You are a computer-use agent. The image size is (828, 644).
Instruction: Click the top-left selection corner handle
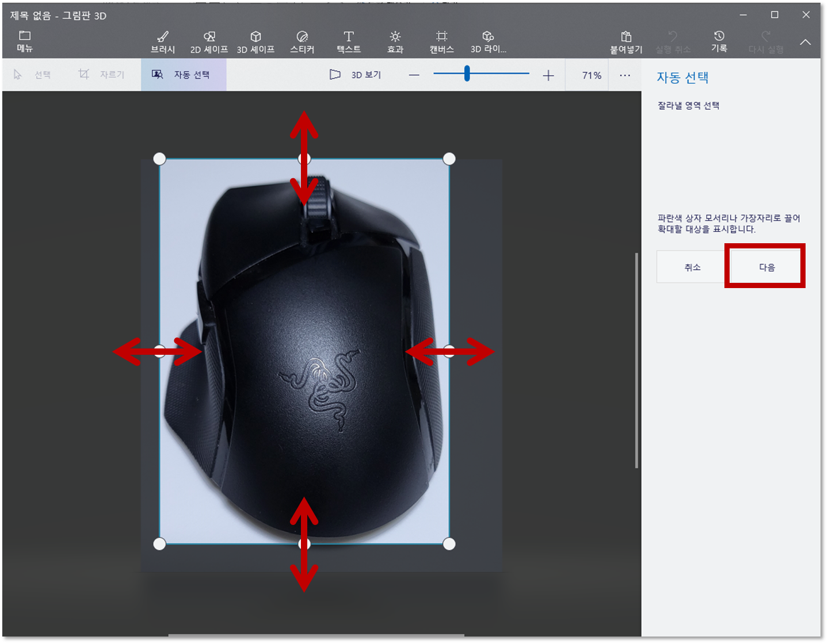(159, 159)
